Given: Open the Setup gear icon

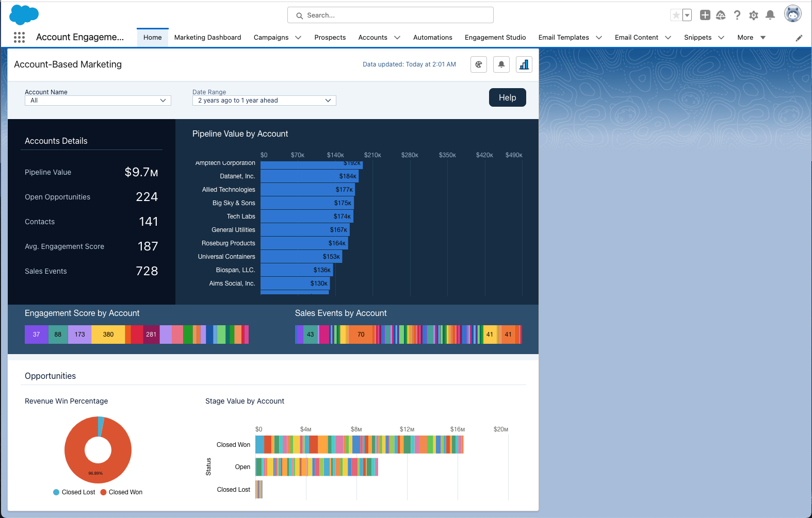Looking at the screenshot, I should tap(754, 15).
